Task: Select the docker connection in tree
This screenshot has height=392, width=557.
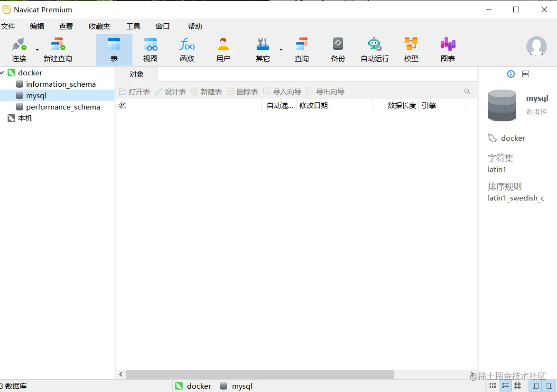Action: click(30, 73)
